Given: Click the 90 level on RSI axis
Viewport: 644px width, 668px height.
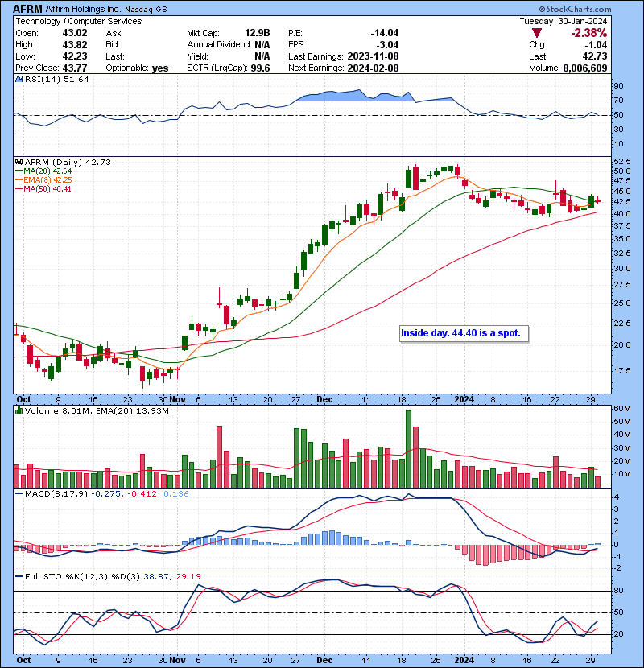Looking at the screenshot, I should click(618, 86).
